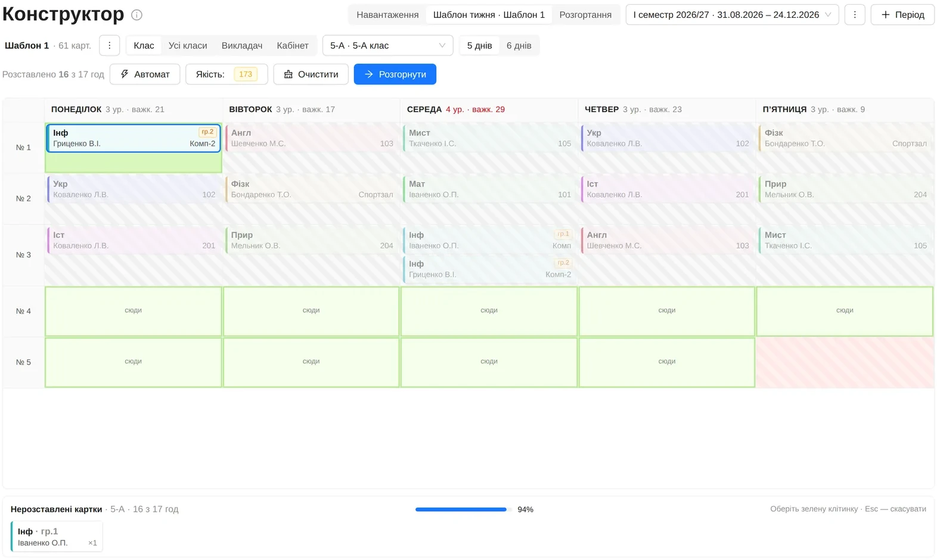Click the arrow icon on Розгорнути button
The height and width of the screenshot is (560, 937).
click(369, 74)
